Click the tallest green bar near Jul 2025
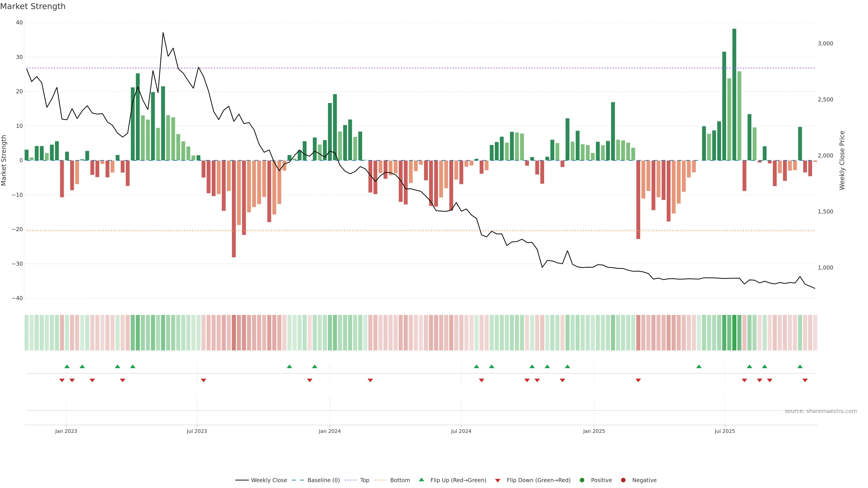 [x=734, y=94]
